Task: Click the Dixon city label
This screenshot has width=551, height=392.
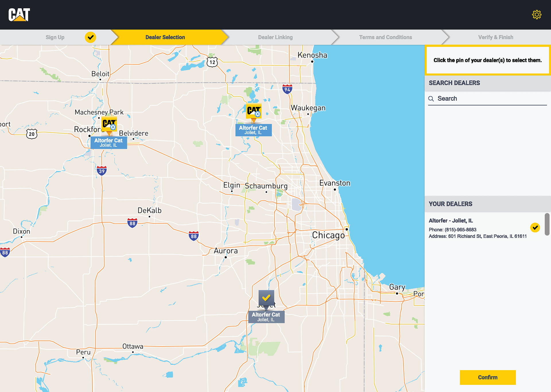Action: (22, 231)
